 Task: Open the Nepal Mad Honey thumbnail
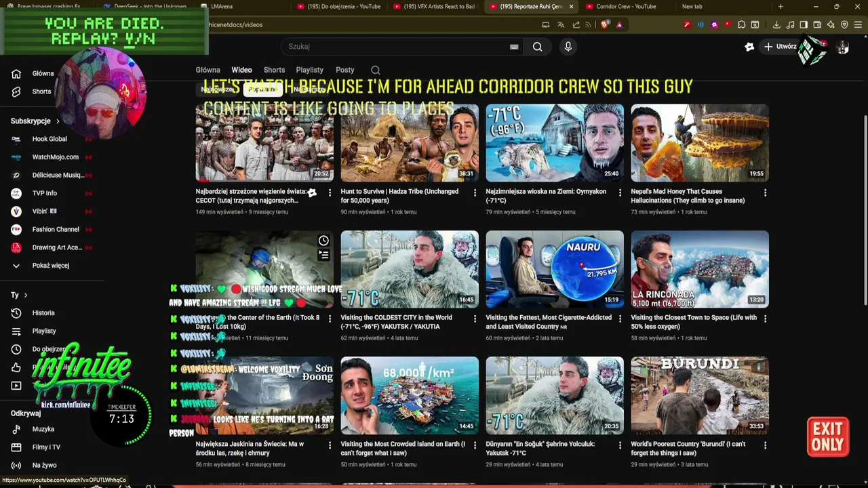700,143
